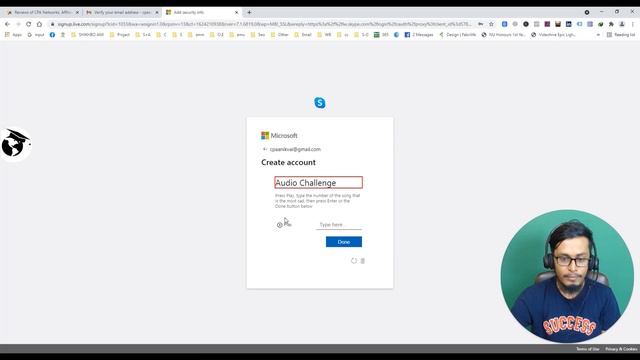
Task: Open the '365' spreadsheet bookmark
Action: click(381, 35)
